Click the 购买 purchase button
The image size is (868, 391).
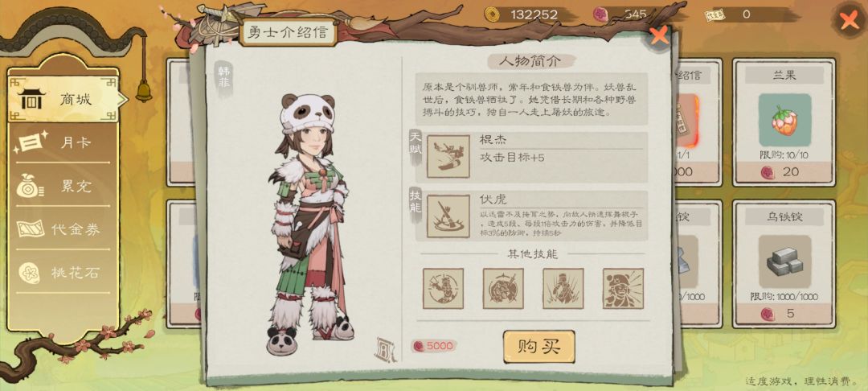(539, 347)
